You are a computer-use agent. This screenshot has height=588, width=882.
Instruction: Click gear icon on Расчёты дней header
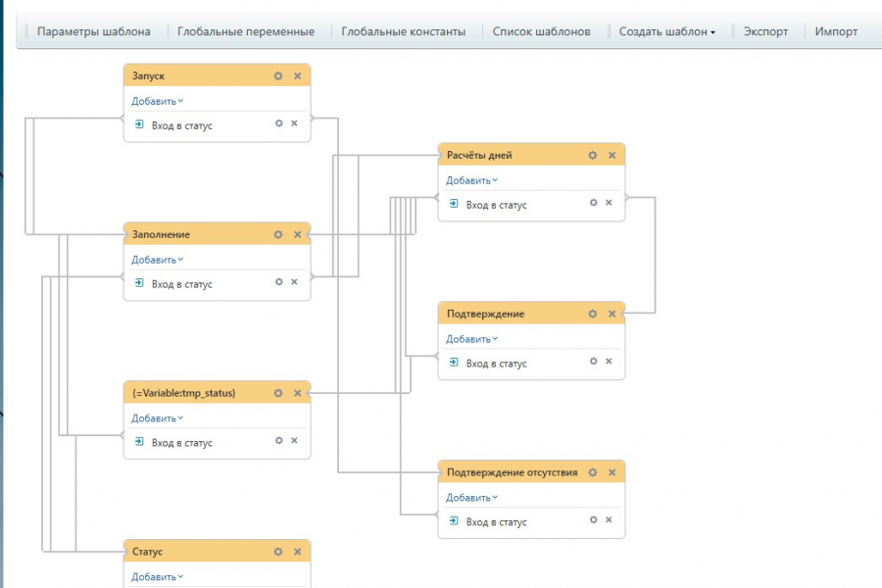point(593,155)
